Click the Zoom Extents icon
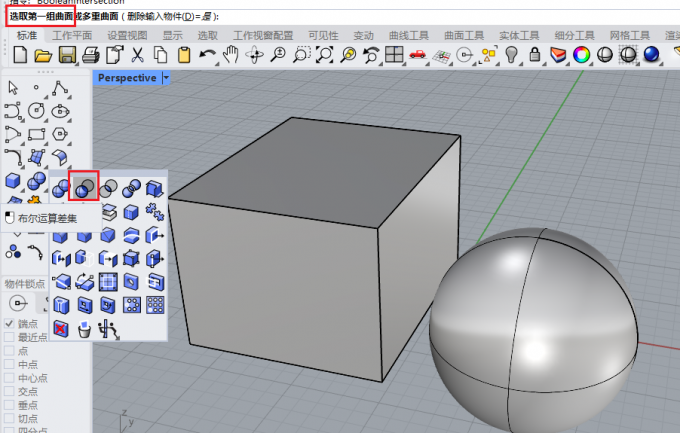The height and width of the screenshot is (433, 680). [x=325, y=55]
